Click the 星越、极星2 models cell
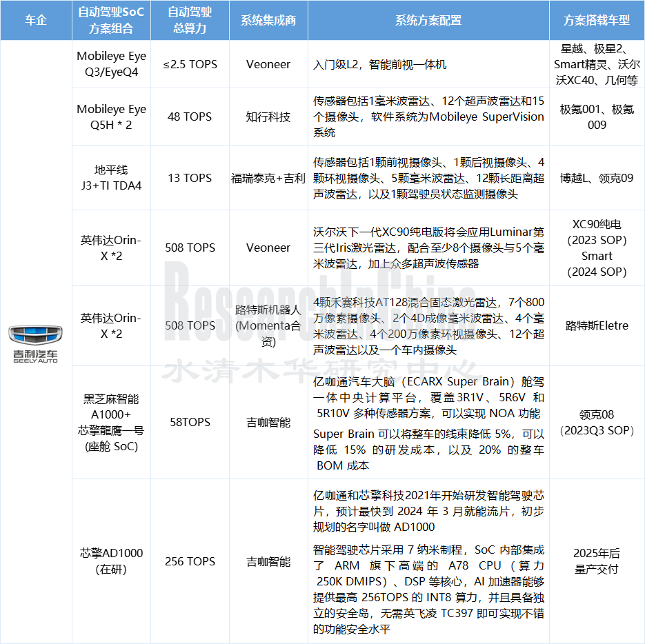 coord(597,64)
